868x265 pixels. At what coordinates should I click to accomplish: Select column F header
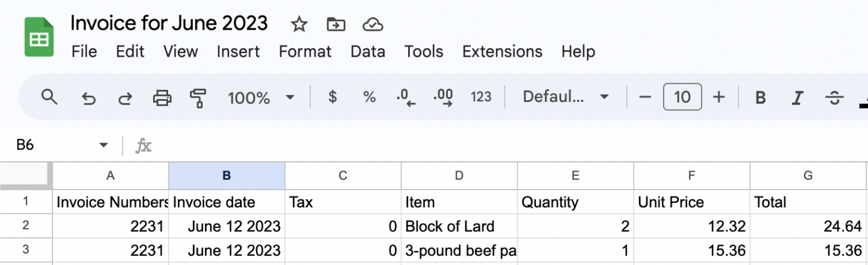pyautogui.click(x=692, y=176)
